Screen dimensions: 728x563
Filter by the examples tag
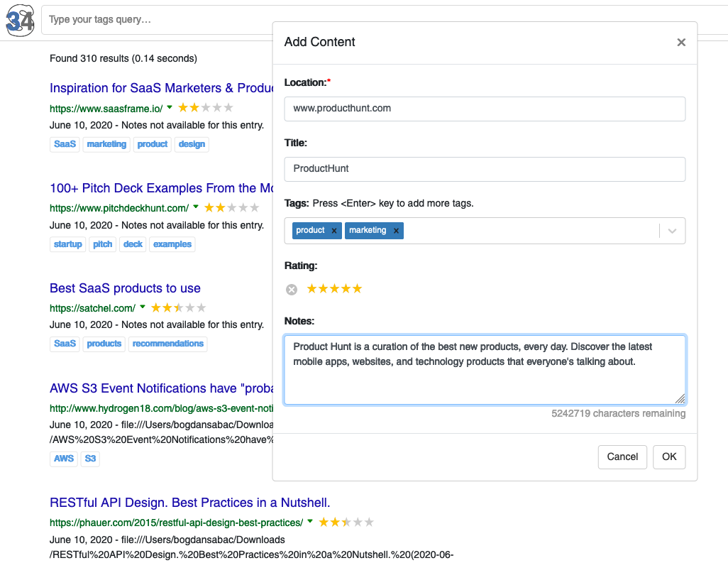tap(172, 244)
